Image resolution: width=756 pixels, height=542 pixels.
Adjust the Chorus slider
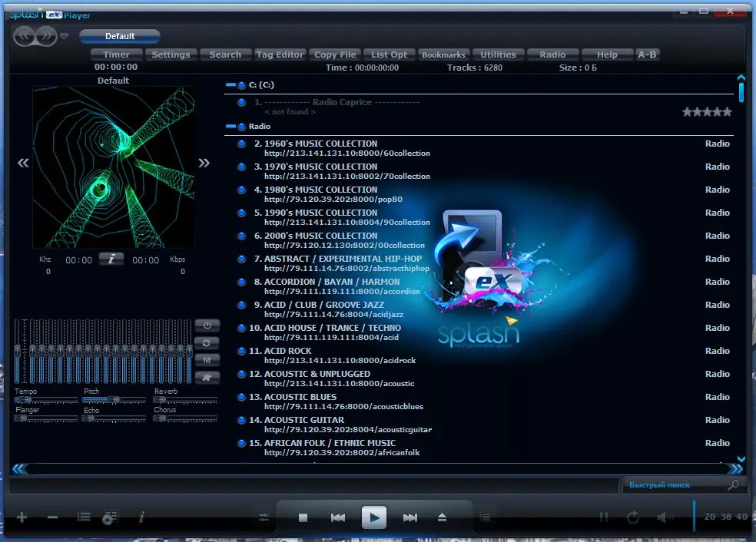[x=185, y=418]
